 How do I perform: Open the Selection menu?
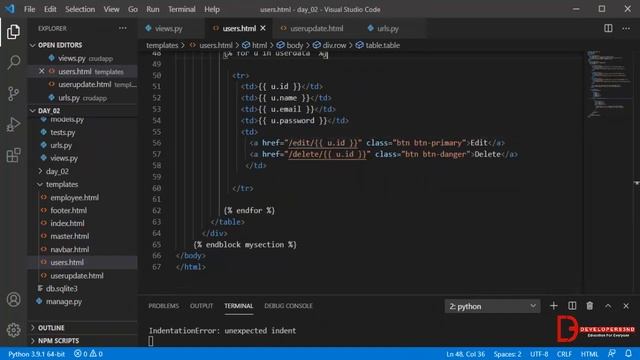coord(80,9)
